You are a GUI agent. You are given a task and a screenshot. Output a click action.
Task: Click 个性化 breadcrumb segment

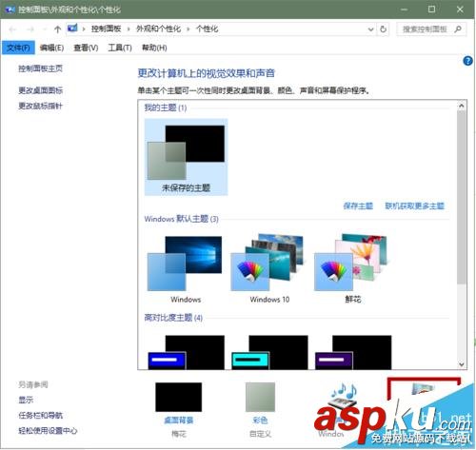pos(207,29)
